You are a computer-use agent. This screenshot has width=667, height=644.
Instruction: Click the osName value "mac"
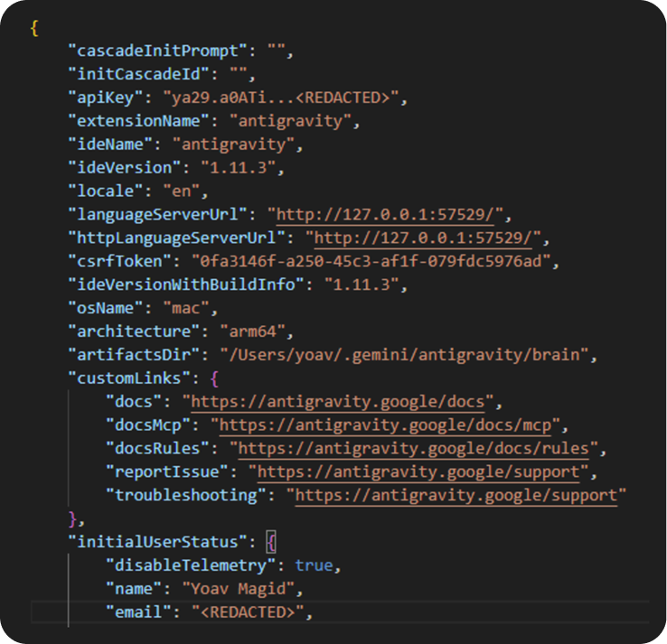[186, 308]
